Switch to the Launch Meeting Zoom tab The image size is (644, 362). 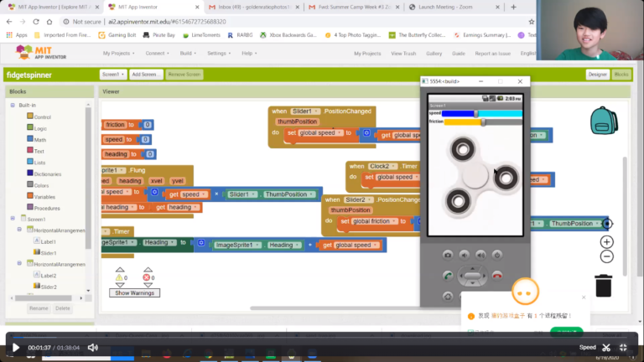click(454, 7)
